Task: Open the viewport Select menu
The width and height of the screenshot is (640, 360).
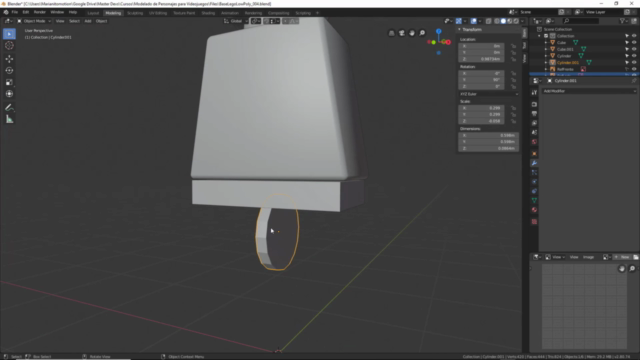Action: click(74, 21)
